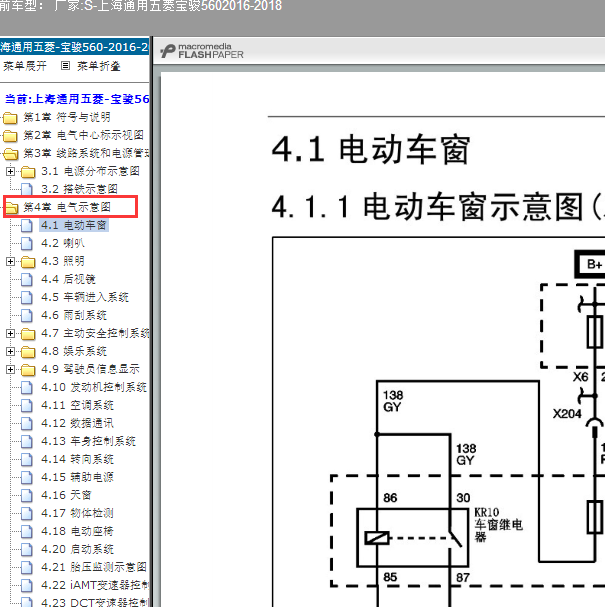The width and height of the screenshot is (605, 607).
Task: Click the X204 connector label in diagram
Action: click(567, 414)
